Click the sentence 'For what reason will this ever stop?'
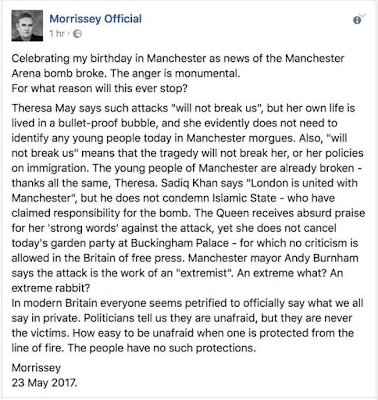This screenshot has height=400, width=378. pyautogui.click(x=100, y=88)
